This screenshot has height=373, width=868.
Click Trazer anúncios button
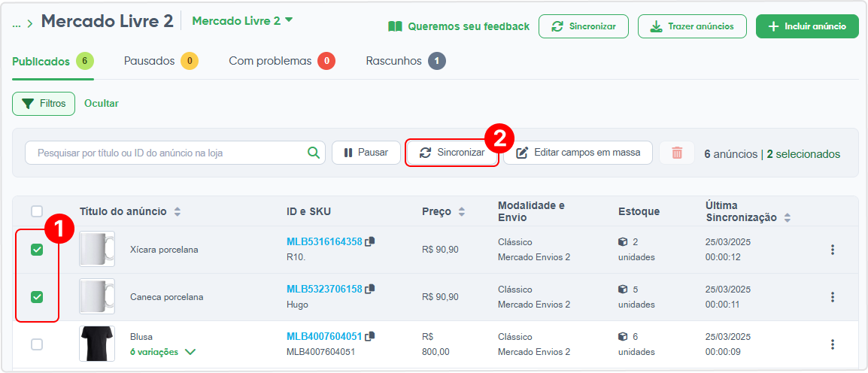(692, 26)
